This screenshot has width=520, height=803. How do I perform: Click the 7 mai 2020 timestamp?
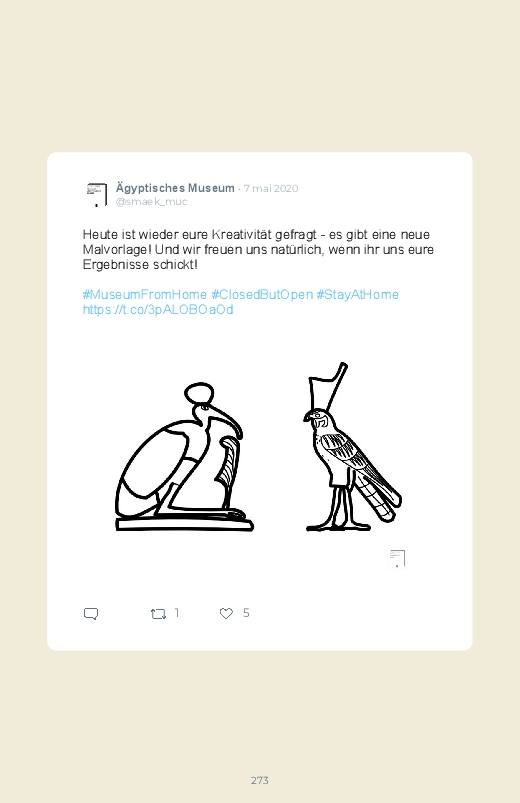(x=271, y=188)
